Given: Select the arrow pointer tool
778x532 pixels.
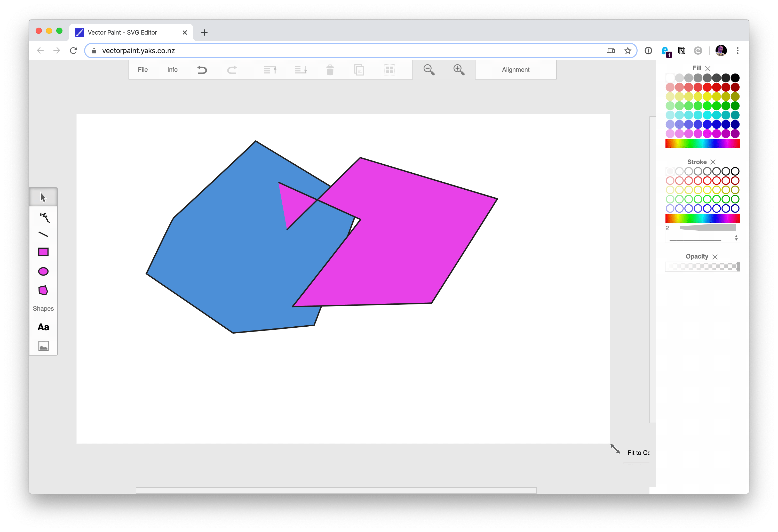Looking at the screenshot, I should point(43,197).
